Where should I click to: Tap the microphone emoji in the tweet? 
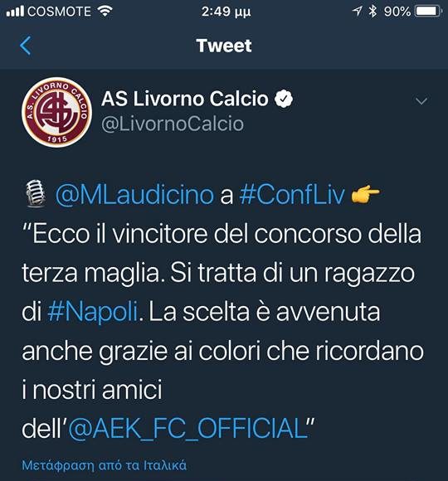click(x=36, y=193)
